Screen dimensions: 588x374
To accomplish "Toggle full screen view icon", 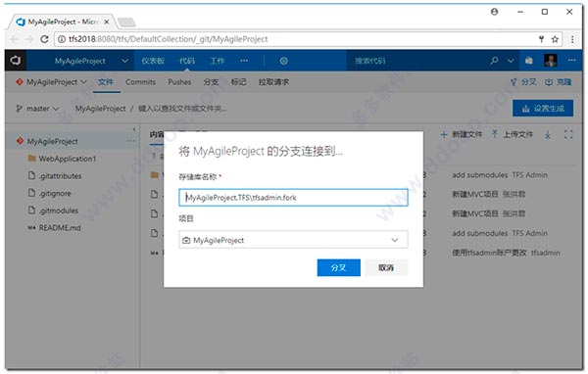I will (x=568, y=134).
